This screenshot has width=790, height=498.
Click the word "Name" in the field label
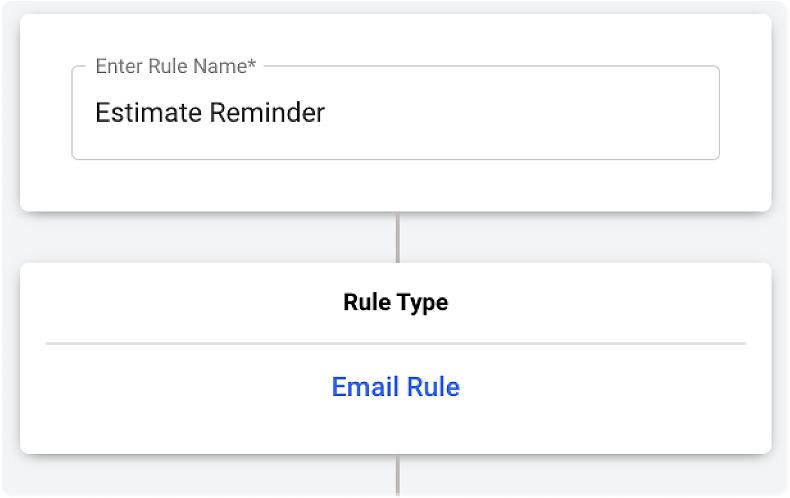coord(222,67)
